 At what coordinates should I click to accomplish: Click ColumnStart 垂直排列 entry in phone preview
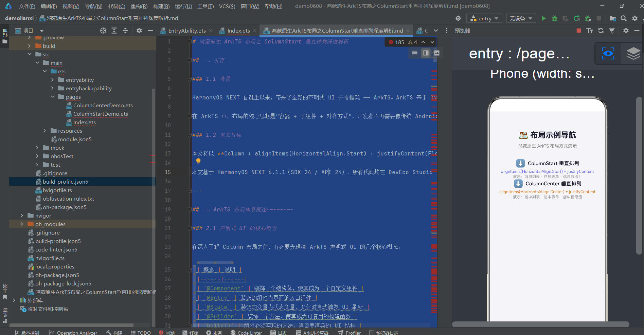[x=547, y=163]
